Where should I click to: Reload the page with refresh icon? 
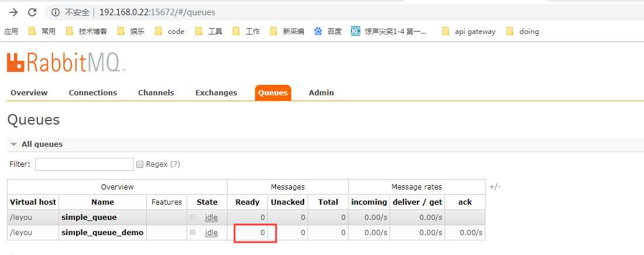32,12
